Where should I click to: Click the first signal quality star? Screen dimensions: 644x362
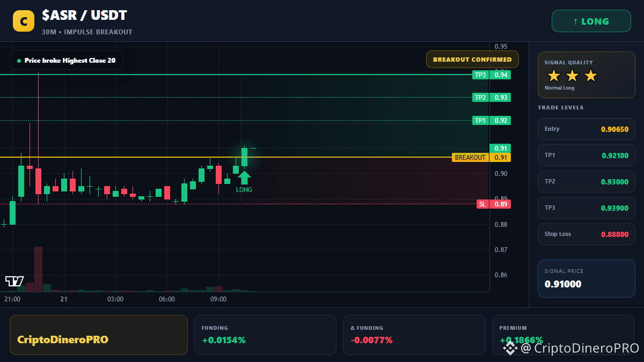553,76
